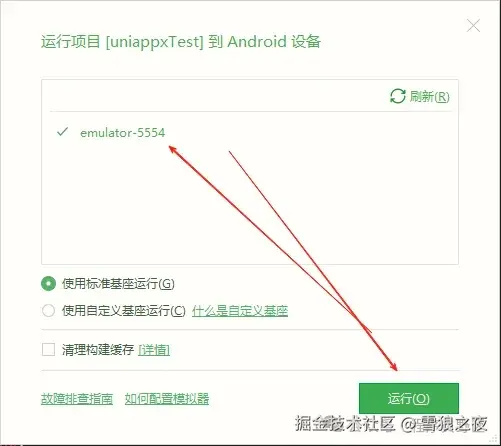This screenshot has width=501, height=446.
Task: Click the resize grip in dialog corner
Action: pos(495,440)
